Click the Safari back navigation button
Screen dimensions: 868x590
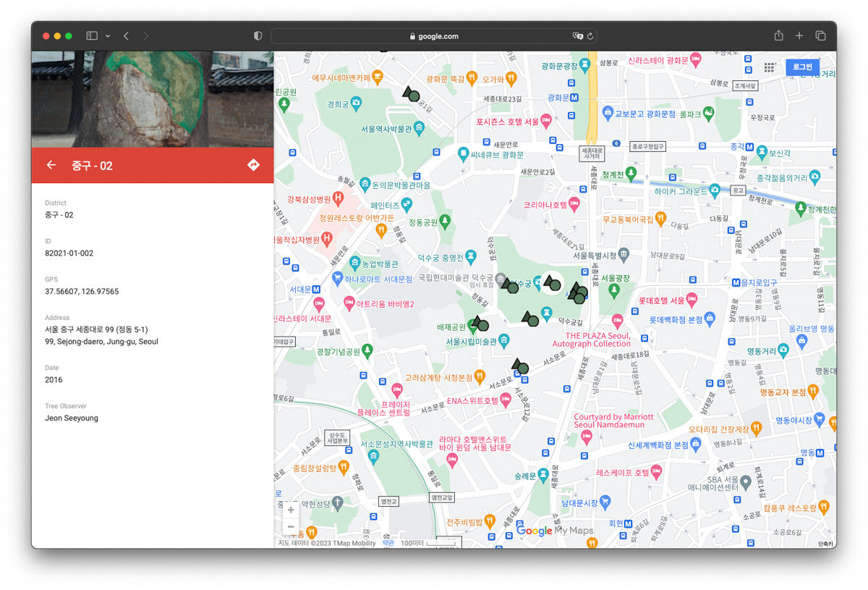[126, 35]
